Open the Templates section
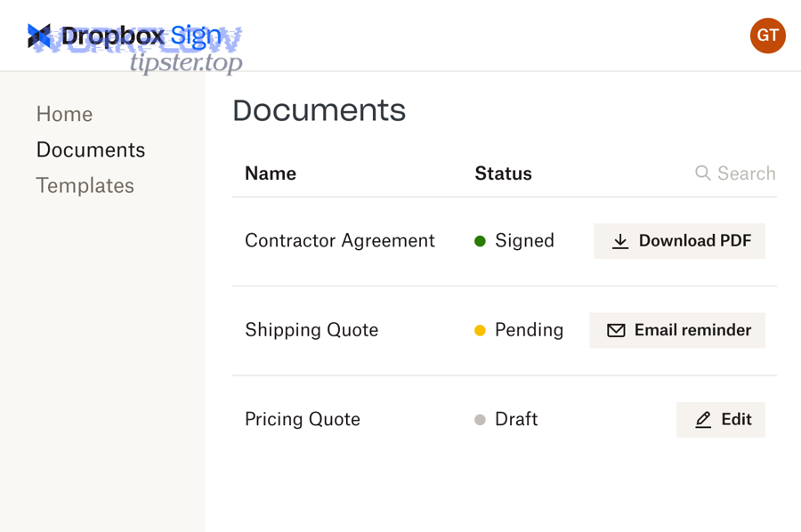The width and height of the screenshot is (801, 532). tap(85, 185)
